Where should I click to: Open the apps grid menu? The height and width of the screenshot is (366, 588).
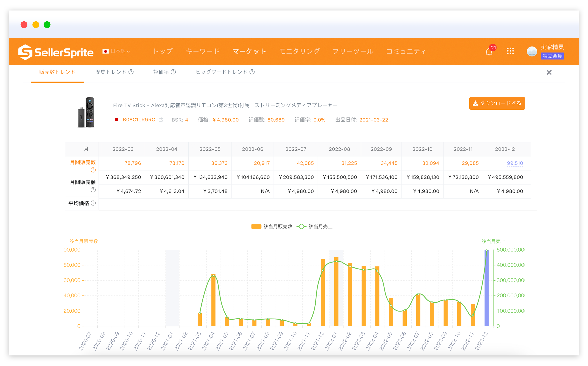click(x=510, y=51)
